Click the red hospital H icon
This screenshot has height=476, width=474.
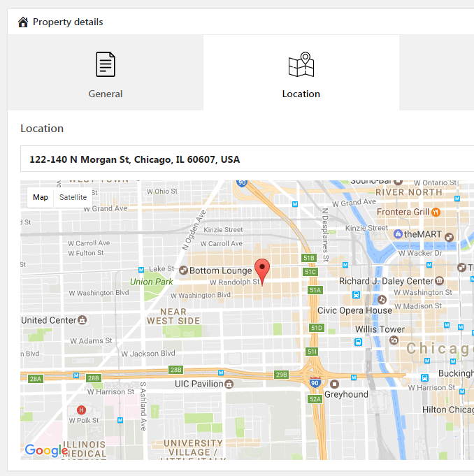click(x=81, y=410)
